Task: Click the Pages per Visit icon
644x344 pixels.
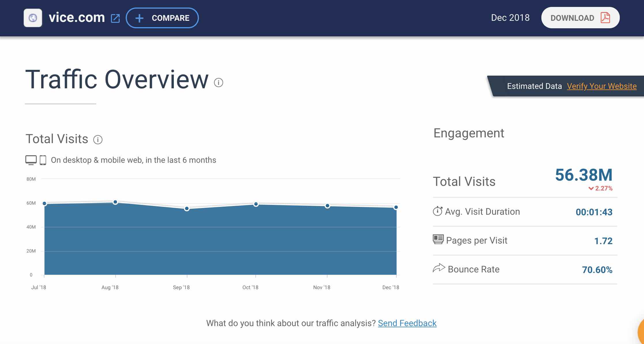Action: click(438, 240)
